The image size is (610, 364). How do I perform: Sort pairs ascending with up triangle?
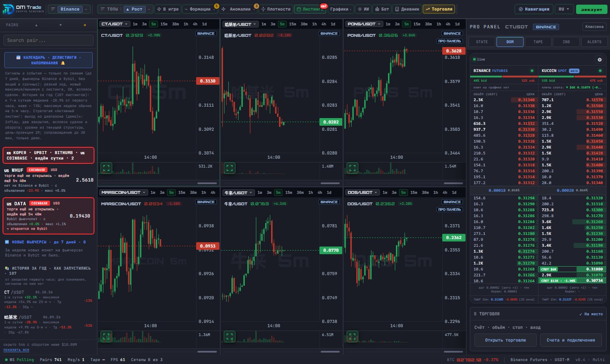[36, 25]
